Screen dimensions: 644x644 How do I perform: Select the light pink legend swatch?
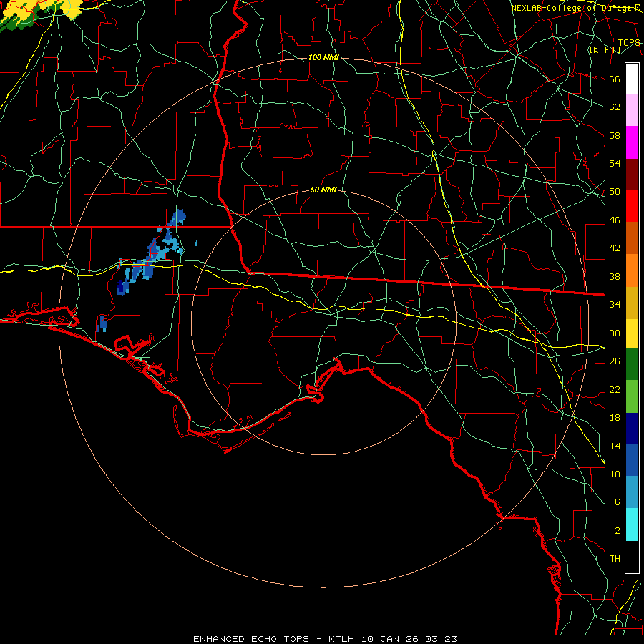click(x=632, y=109)
